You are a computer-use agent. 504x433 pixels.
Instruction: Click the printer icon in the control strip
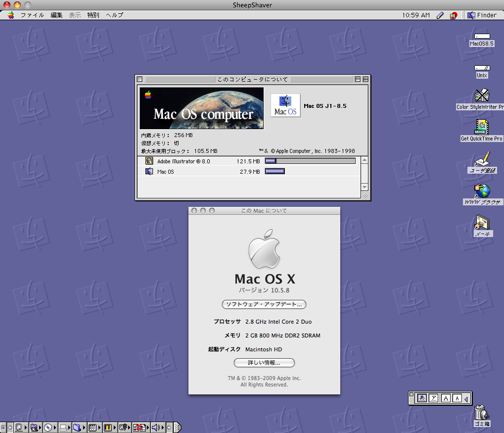click(63, 428)
